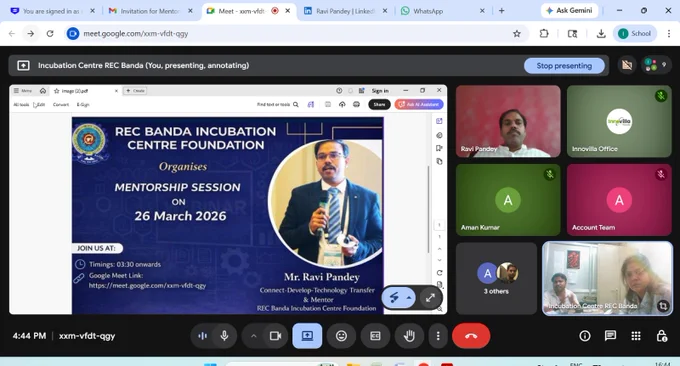Select Innovilla Office participant tile
This screenshot has height=366, width=680.
619,121
